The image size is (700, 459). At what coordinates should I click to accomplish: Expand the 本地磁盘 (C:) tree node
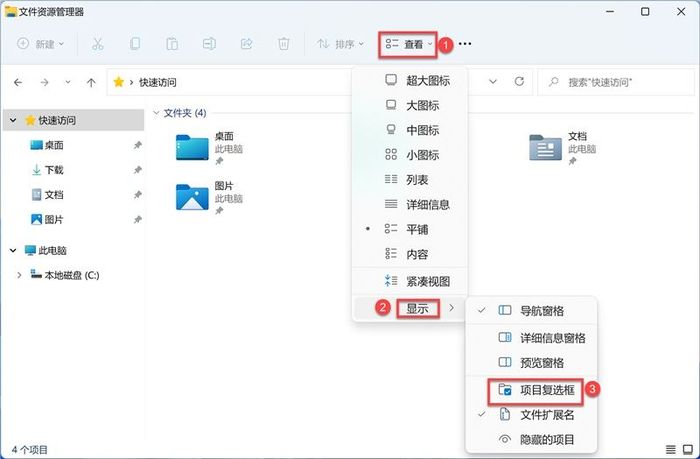(19, 275)
